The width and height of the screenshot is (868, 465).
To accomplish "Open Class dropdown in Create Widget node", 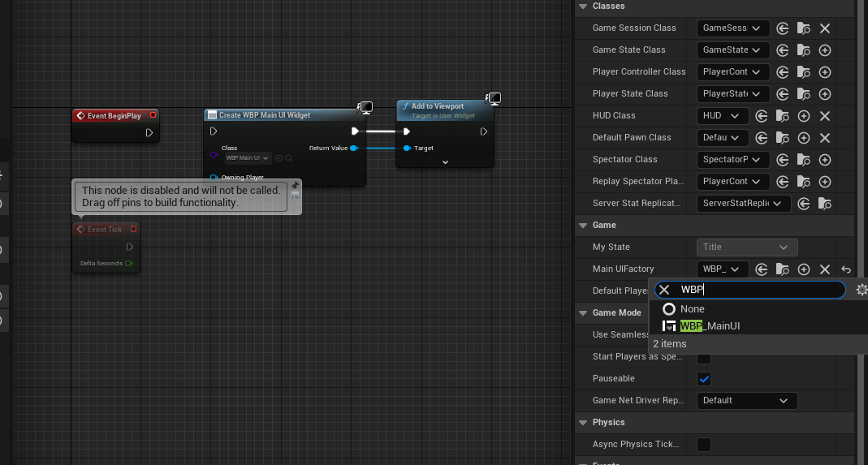I will point(248,158).
